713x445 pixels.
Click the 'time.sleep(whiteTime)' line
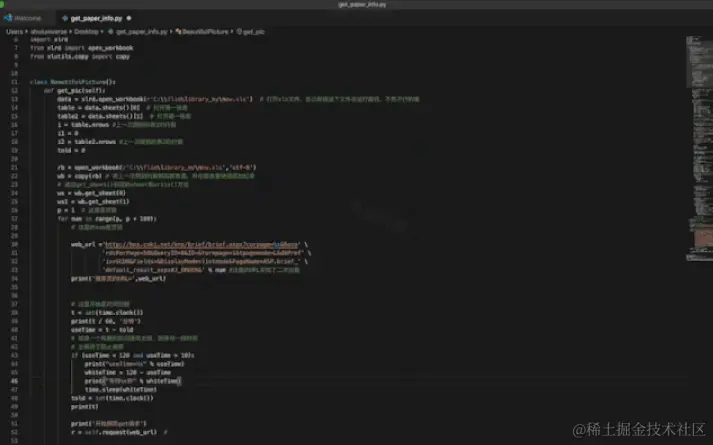(x=121, y=390)
